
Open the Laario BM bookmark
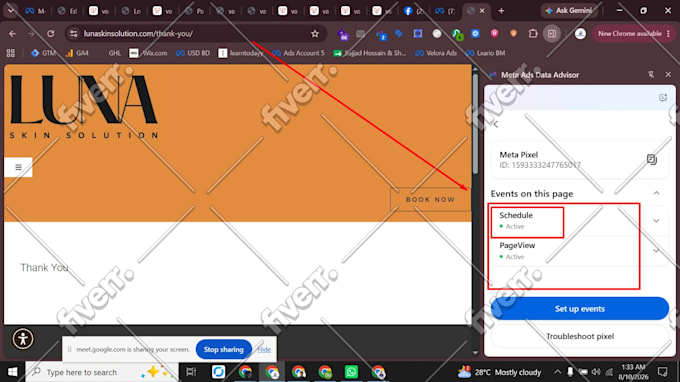pyautogui.click(x=485, y=53)
